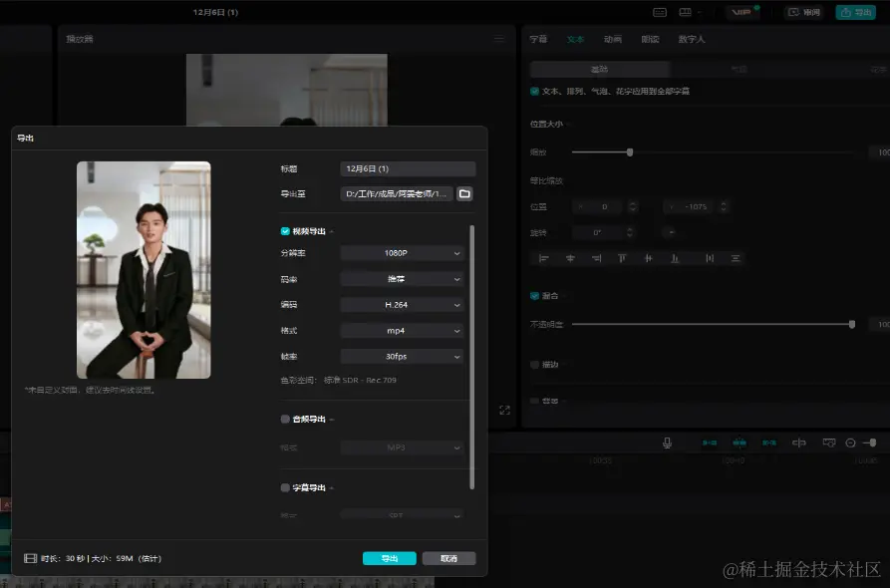The height and width of the screenshot is (588, 890).
Task: Click the film strip icon next to duration
Action: coord(30,558)
